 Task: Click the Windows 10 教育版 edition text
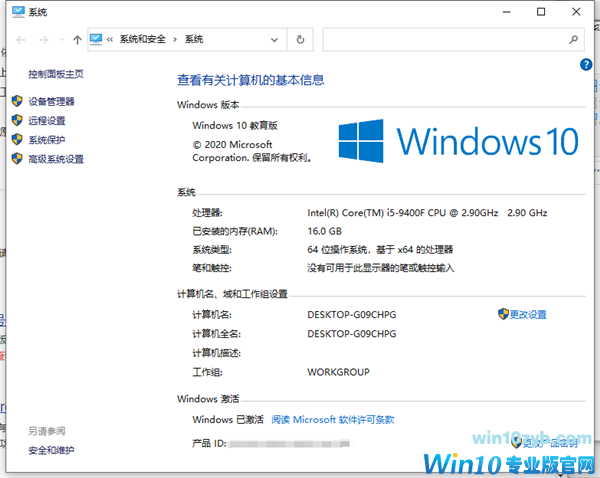click(x=235, y=126)
